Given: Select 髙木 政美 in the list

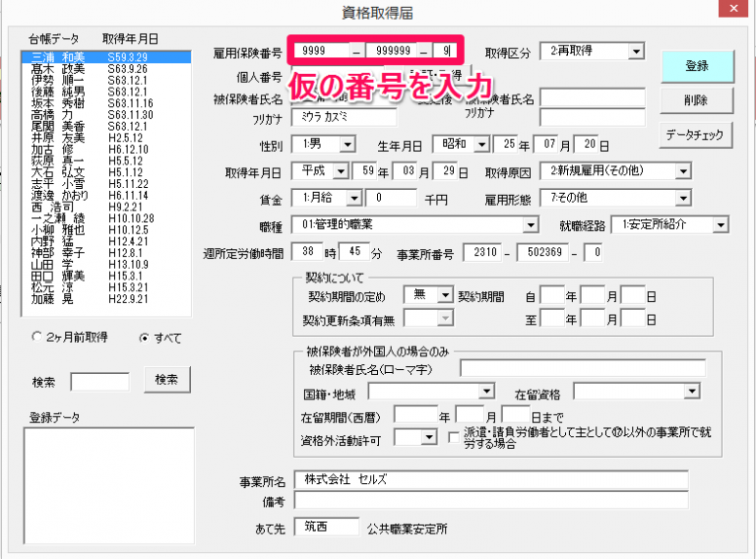Looking at the screenshot, I should [x=106, y=69].
